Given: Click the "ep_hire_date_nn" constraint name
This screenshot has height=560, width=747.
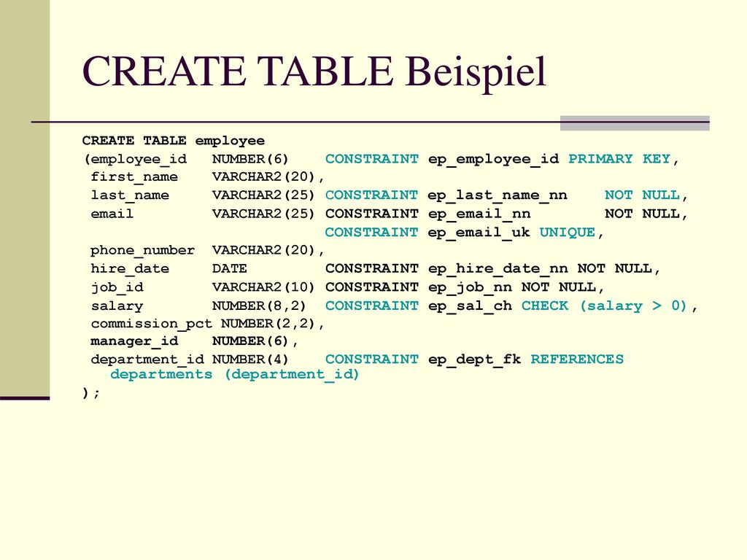Looking at the screenshot, I should pos(498,269).
